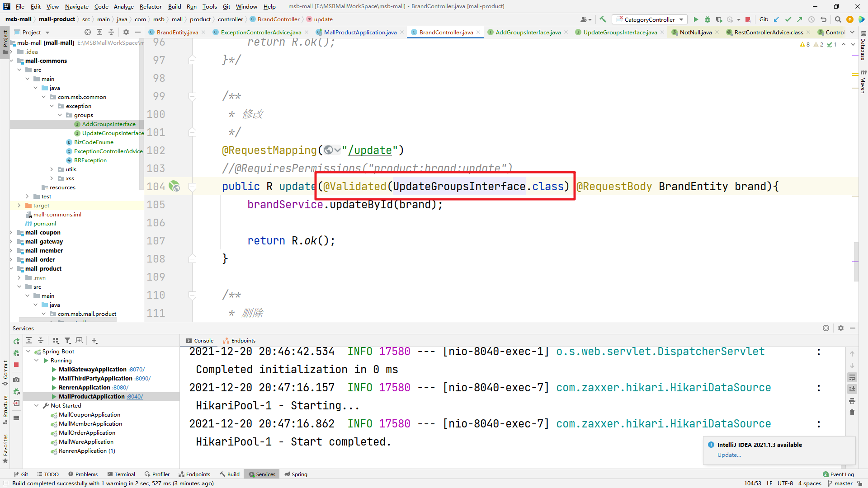Click the thread dump camera icon
Image resolution: width=868 pixels, height=488 pixels.
(x=16, y=380)
